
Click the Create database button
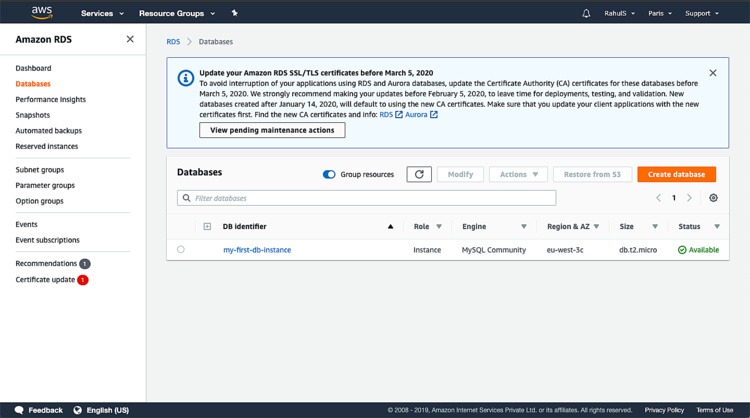pyautogui.click(x=676, y=174)
